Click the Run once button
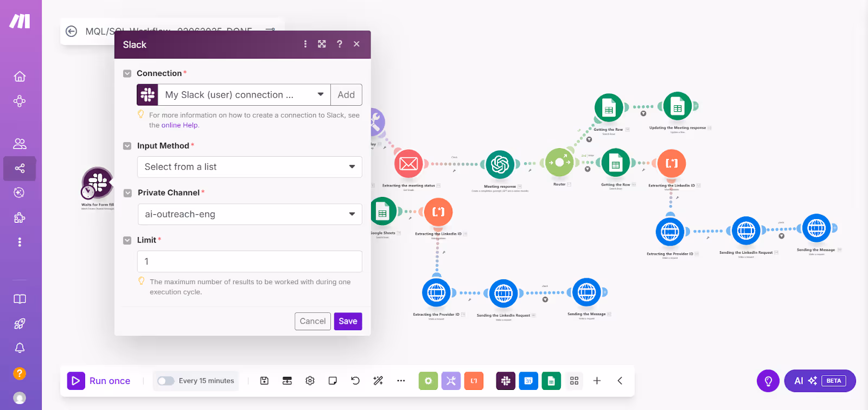Viewport: 868px width, 410px height. tap(99, 381)
